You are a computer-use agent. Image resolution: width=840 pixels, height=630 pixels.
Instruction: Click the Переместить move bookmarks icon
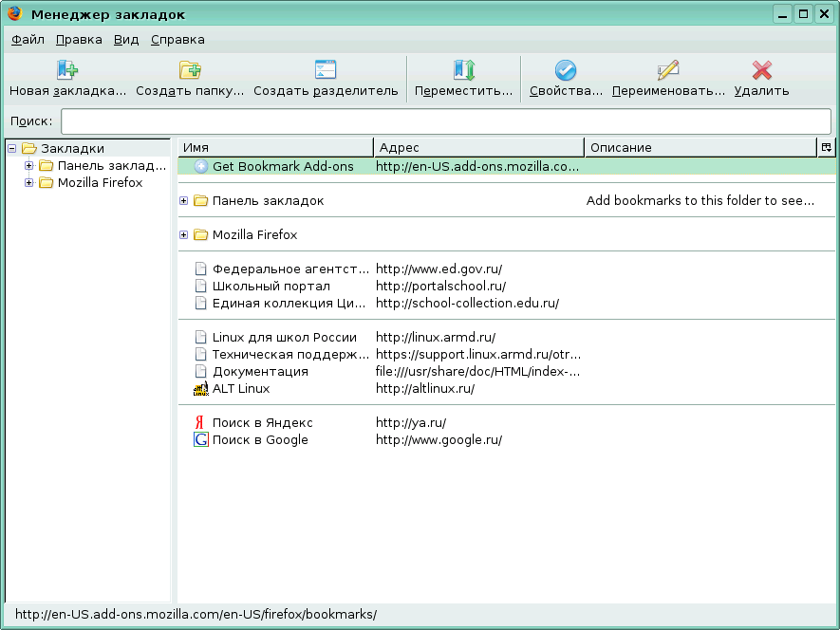[464, 68]
